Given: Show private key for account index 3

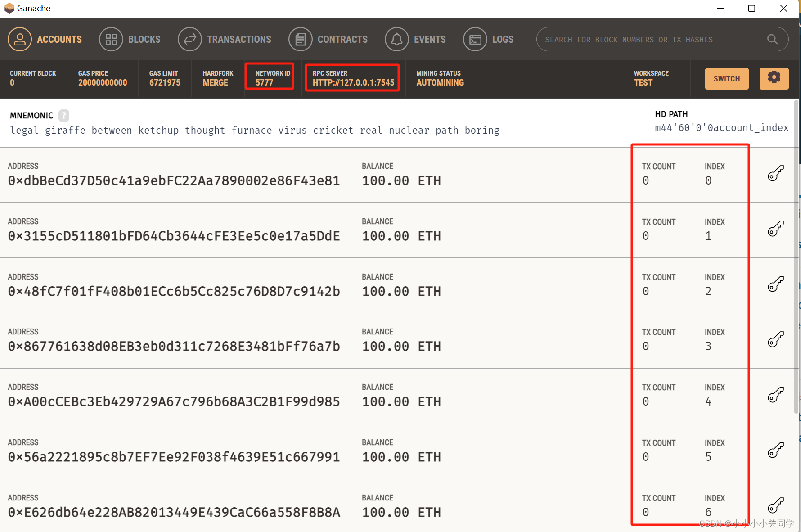Looking at the screenshot, I should tap(776, 339).
